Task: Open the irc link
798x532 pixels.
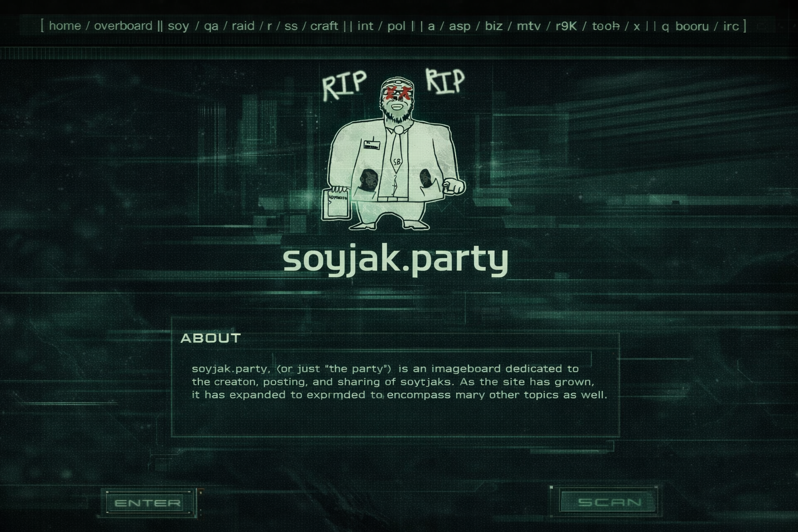Action: coord(731,26)
